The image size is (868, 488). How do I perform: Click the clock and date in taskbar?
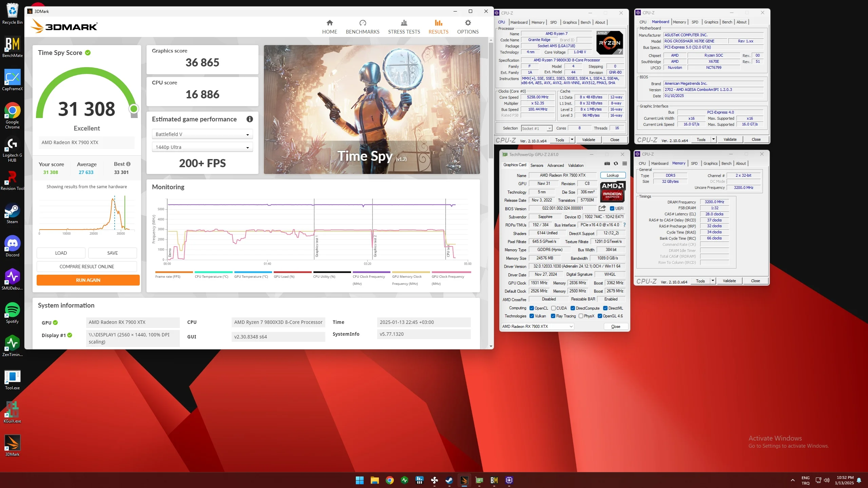(844, 480)
